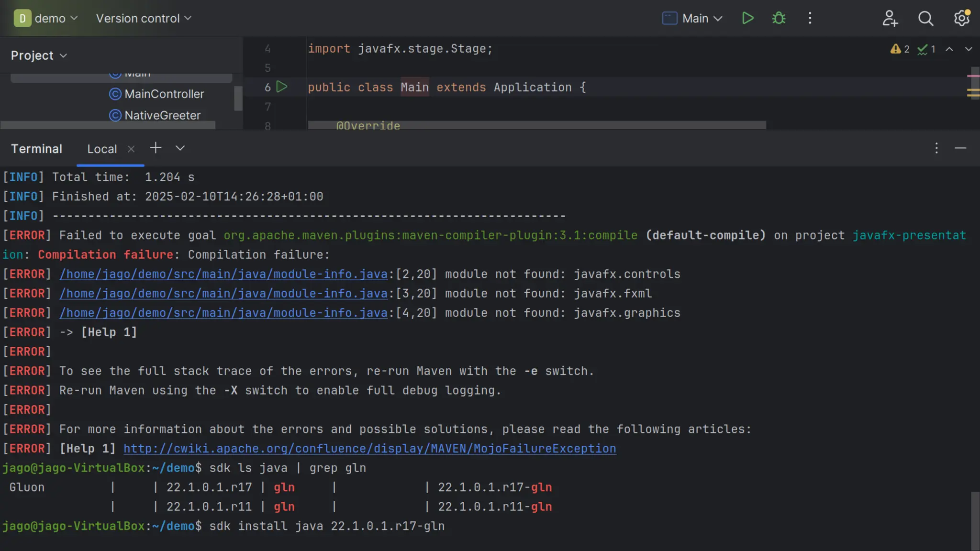Run the Main configuration

[x=747, y=18]
